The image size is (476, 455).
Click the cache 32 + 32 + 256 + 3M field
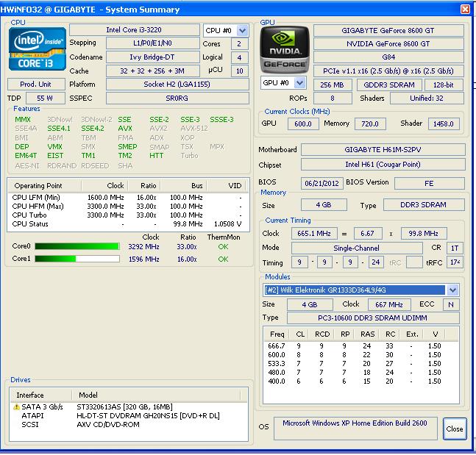(153, 71)
